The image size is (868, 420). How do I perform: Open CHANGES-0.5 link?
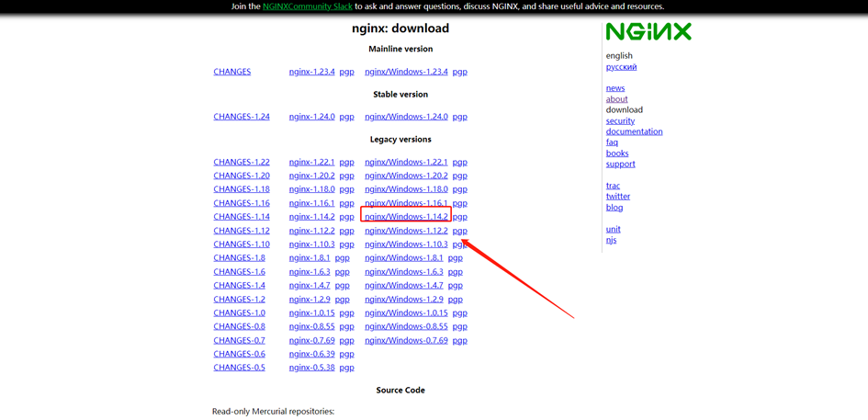(239, 368)
